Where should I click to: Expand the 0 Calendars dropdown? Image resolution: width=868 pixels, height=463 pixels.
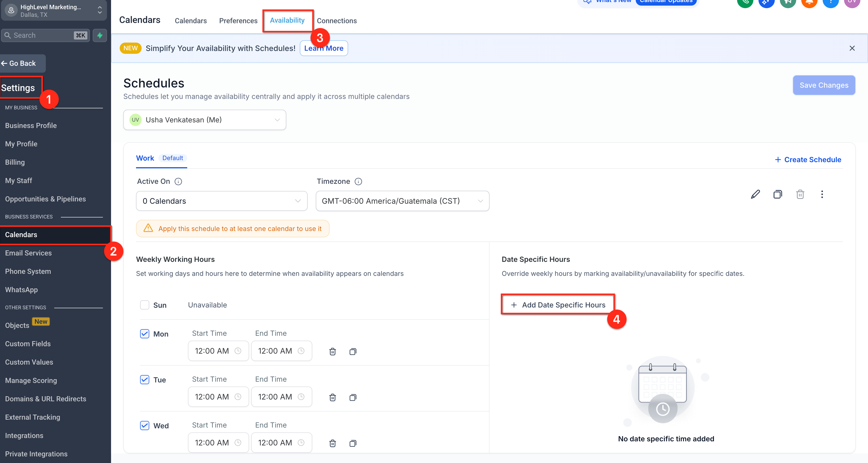[x=221, y=201]
